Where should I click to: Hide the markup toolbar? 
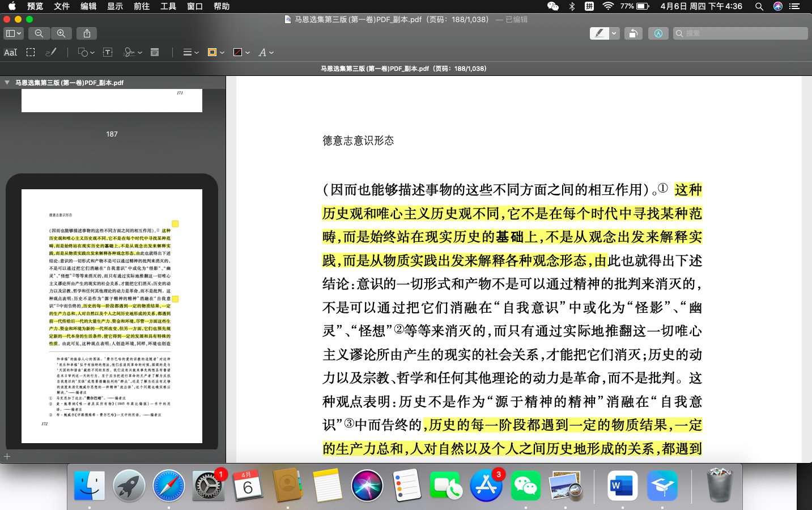coord(658,33)
